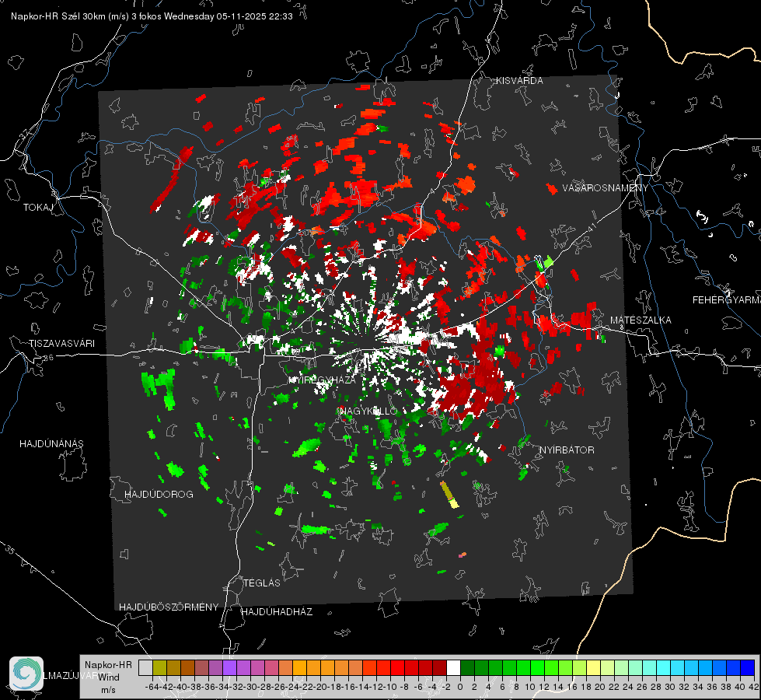Click the Wind label in the legend
The height and width of the screenshot is (700, 761).
109,677
